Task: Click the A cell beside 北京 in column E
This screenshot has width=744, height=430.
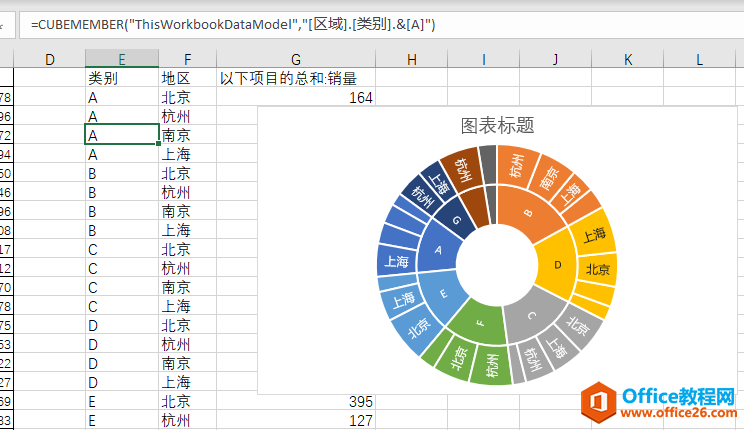Action: click(122, 97)
